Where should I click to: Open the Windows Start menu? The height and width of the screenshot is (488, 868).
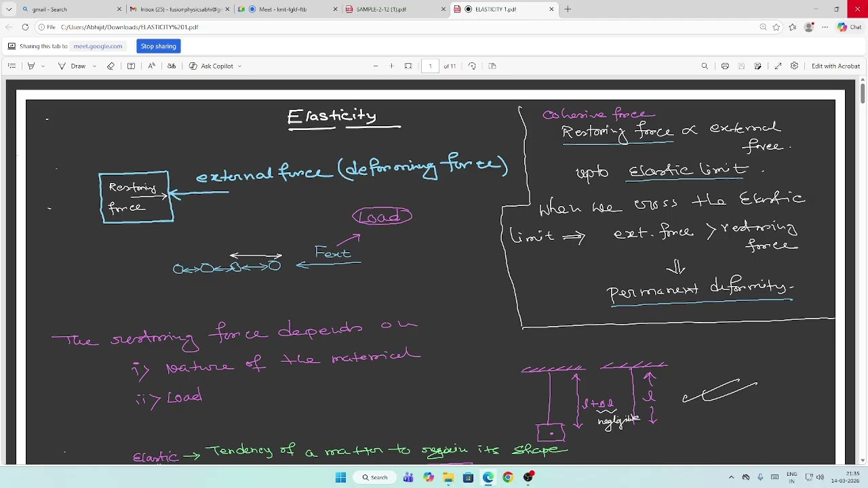(x=340, y=477)
